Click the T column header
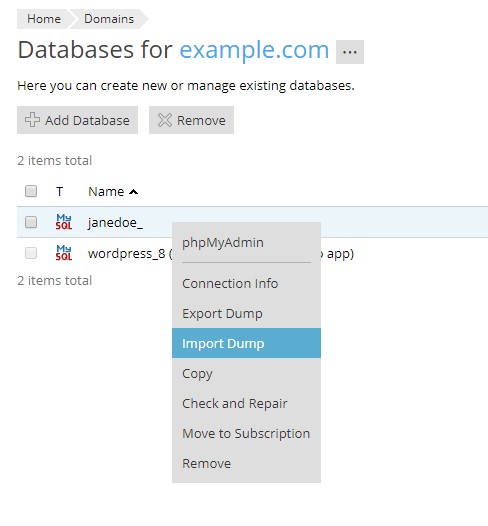The height and width of the screenshot is (526, 488). click(59, 192)
